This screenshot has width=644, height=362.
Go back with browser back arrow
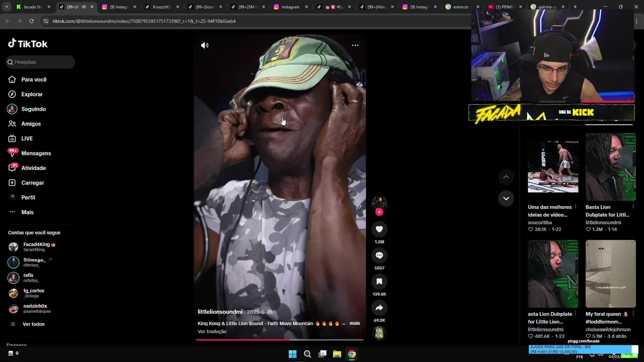(x=7, y=21)
